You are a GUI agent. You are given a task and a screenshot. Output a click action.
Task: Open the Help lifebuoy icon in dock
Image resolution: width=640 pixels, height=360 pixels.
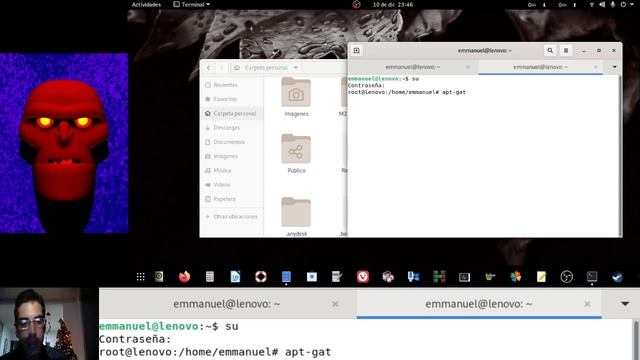261,277
